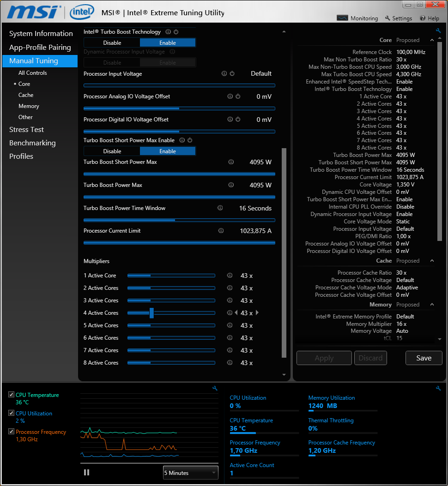This screenshot has height=486, width=448.
Task: Click info icon for 1 Active Core multiplier
Action: 230,275
